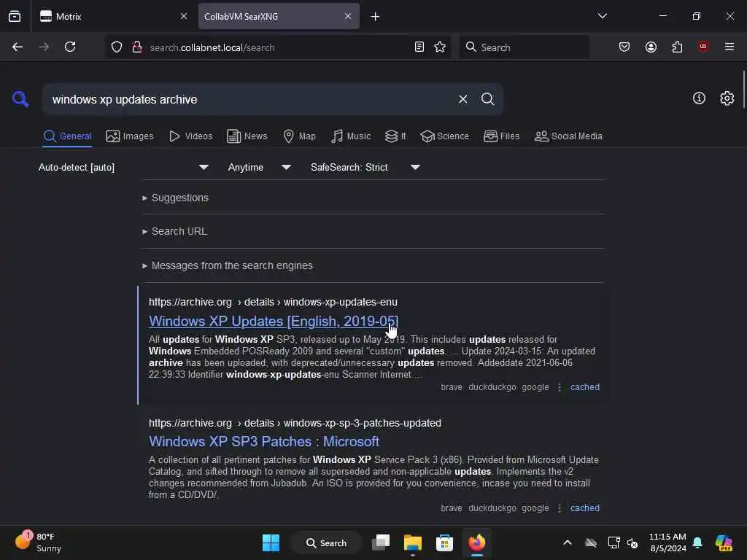Screen dimensions: 747x560
Task: Go back to the previous page
Action: tap(18, 47)
